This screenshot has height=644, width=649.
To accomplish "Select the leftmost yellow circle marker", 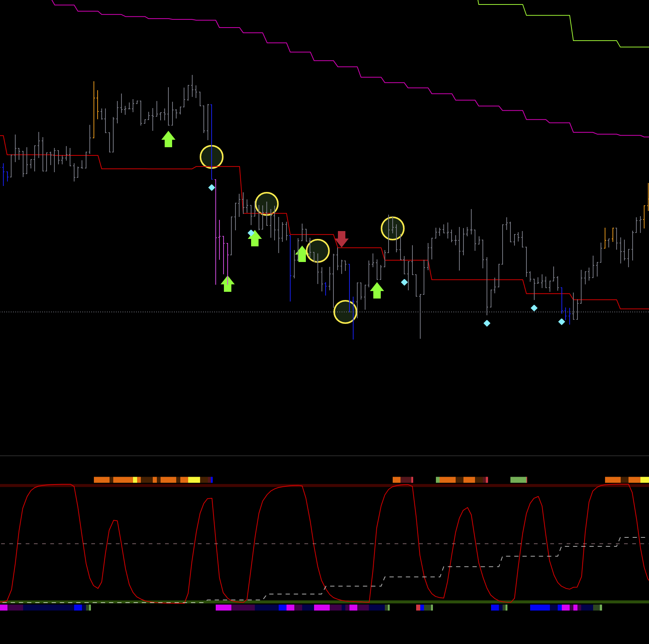I will [212, 157].
